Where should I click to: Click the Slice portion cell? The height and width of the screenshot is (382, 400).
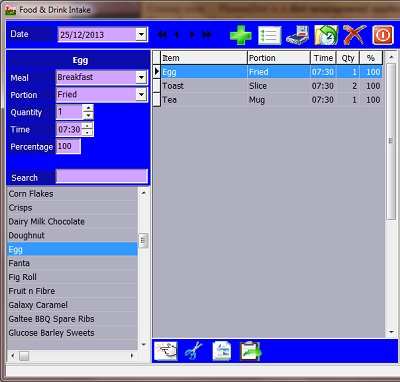(279, 86)
